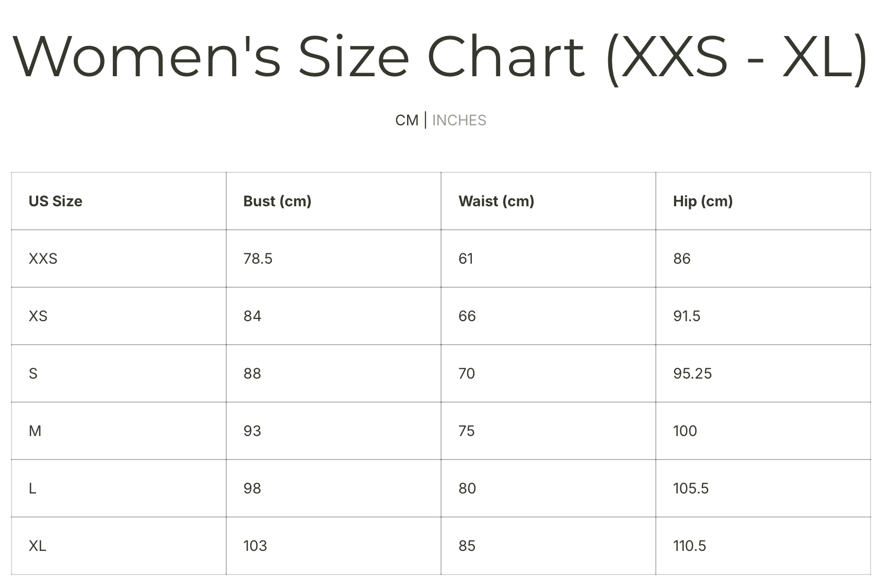
Task: Switch units to INCHES
Action: pyautogui.click(x=459, y=120)
